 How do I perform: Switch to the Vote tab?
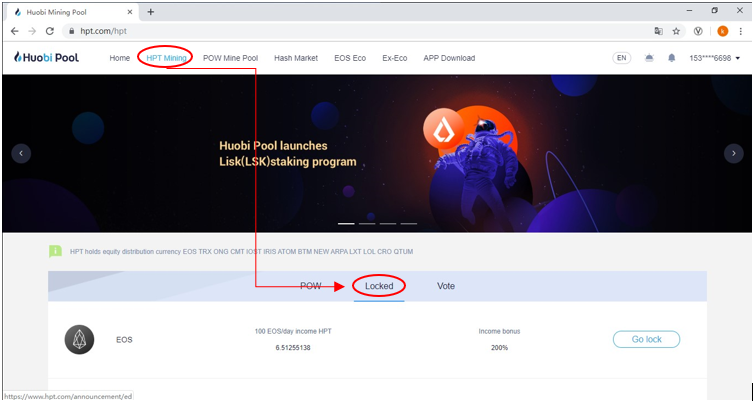pos(446,286)
